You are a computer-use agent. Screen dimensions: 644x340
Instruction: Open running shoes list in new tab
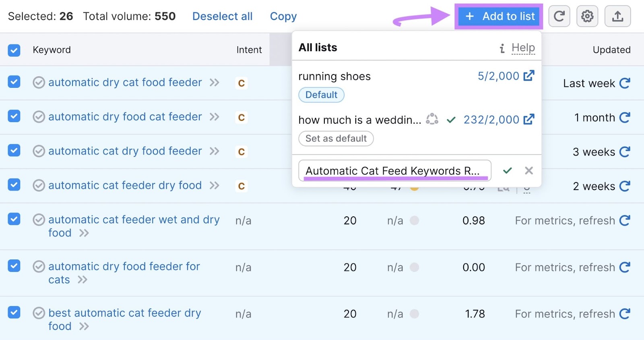tap(529, 76)
